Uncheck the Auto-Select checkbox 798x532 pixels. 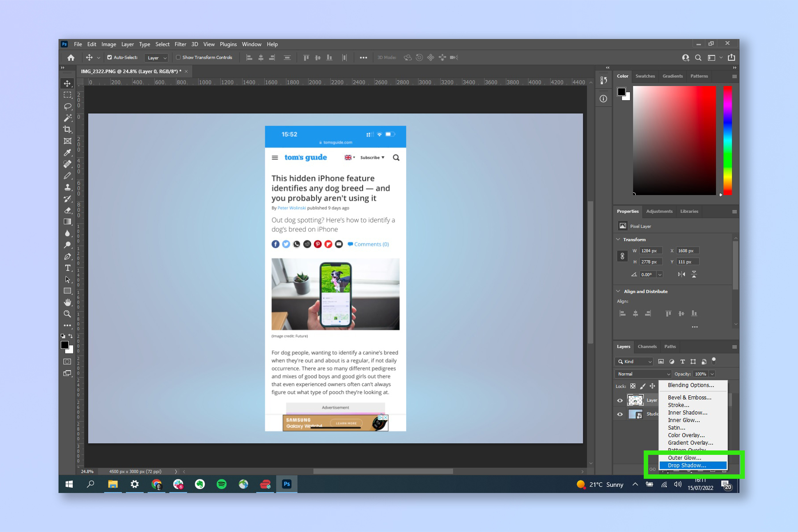110,57
